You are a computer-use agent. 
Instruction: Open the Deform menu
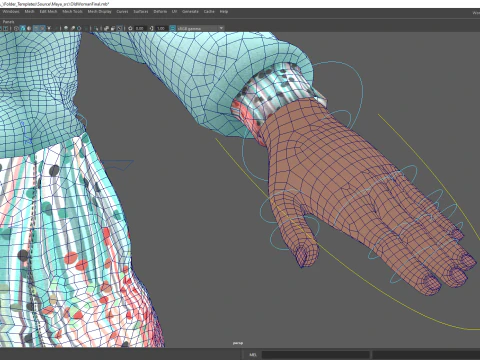pyautogui.click(x=160, y=11)
